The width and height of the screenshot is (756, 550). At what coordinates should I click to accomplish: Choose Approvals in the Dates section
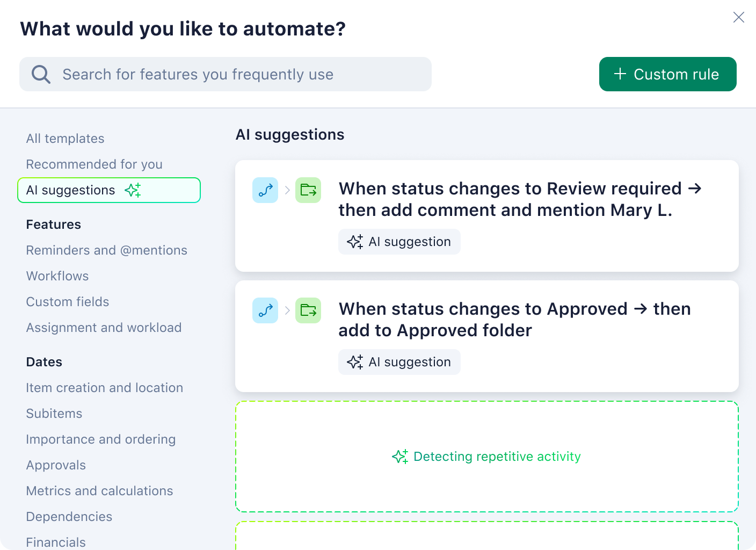tap(56, 465)
